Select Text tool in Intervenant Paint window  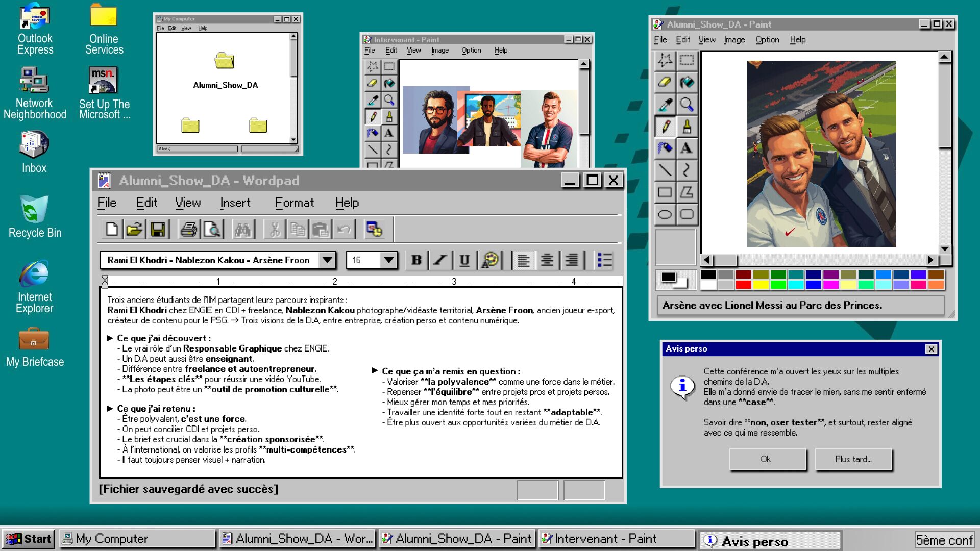(x=389, y=133)
